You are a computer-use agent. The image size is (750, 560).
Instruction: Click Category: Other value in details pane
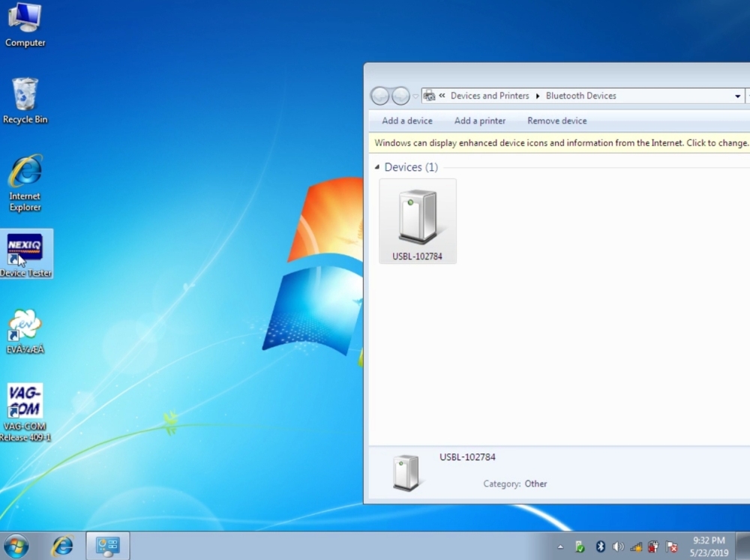click(x=535, y=484)
